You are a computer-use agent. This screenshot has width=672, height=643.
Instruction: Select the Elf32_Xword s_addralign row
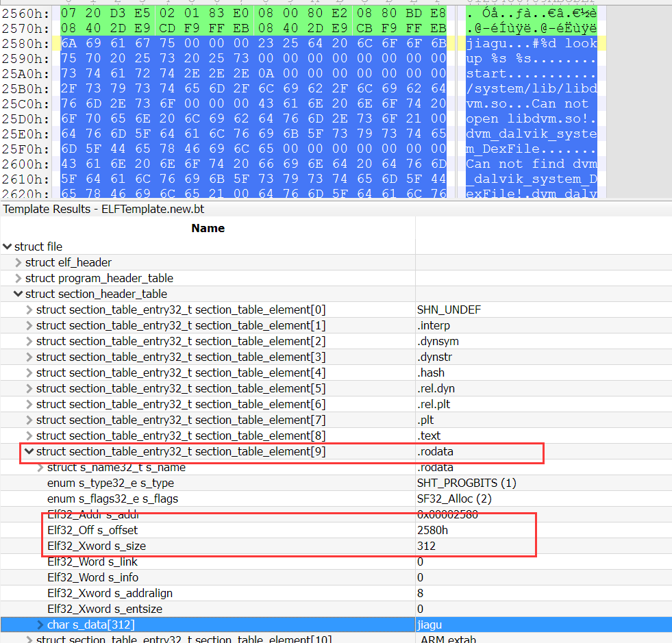pos(105,593)
